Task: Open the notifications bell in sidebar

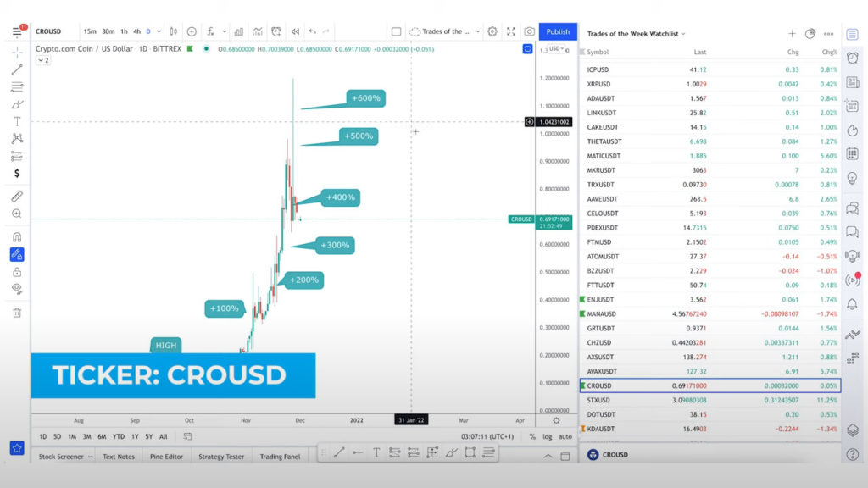Action: pyautogui.click(x=853, y=304)
